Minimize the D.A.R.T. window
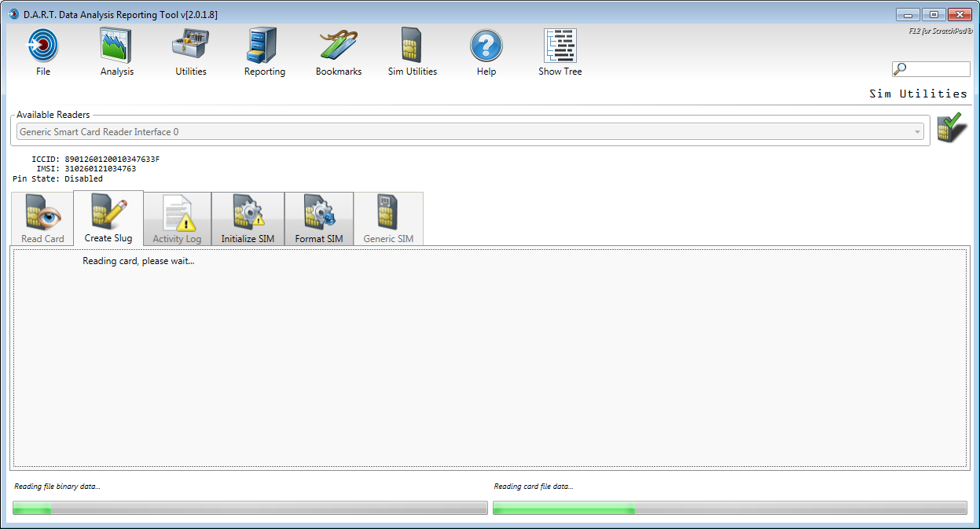The height and width of the screenshot is (529, 980). click(908, 14)
